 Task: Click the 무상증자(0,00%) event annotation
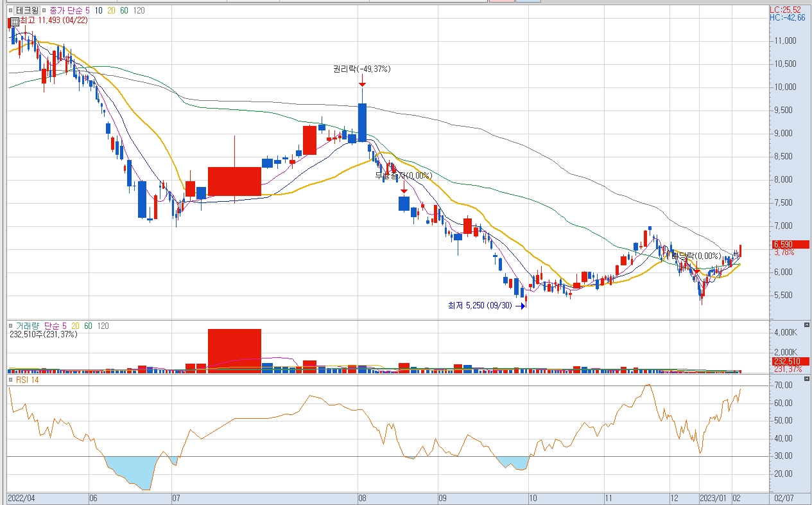tap(404, 175)
